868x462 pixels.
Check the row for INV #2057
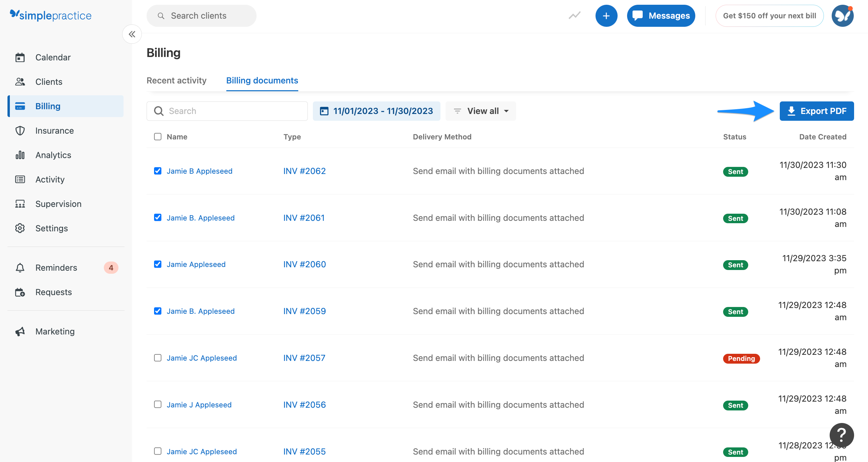click(157, 358)
